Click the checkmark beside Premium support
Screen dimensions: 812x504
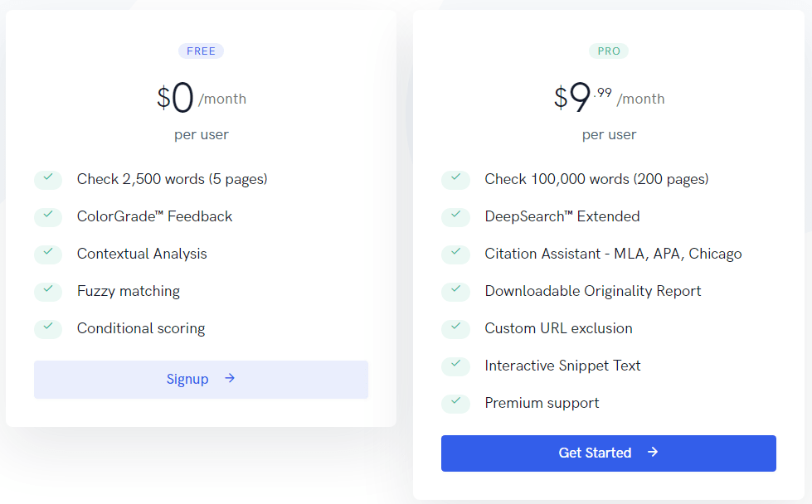(x=455, y=403)
